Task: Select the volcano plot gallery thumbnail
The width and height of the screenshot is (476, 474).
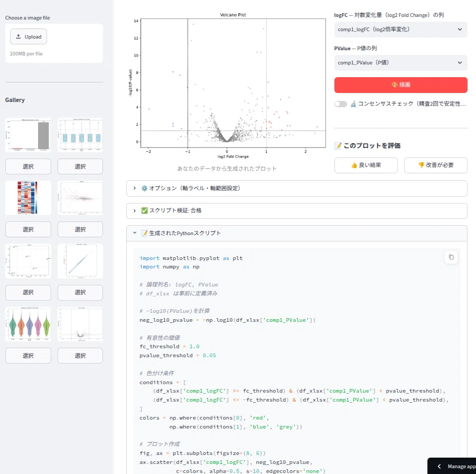Action: point(80,324)
